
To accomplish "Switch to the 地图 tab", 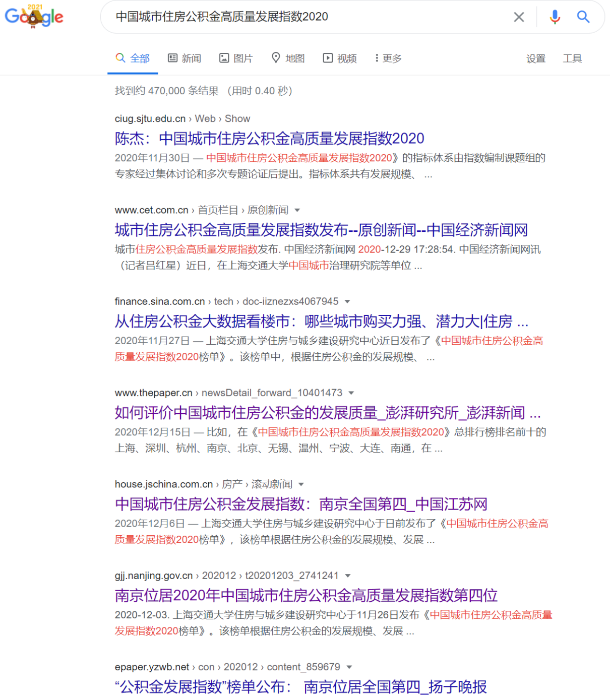I will pyautogui.click(x=288, y=58).
